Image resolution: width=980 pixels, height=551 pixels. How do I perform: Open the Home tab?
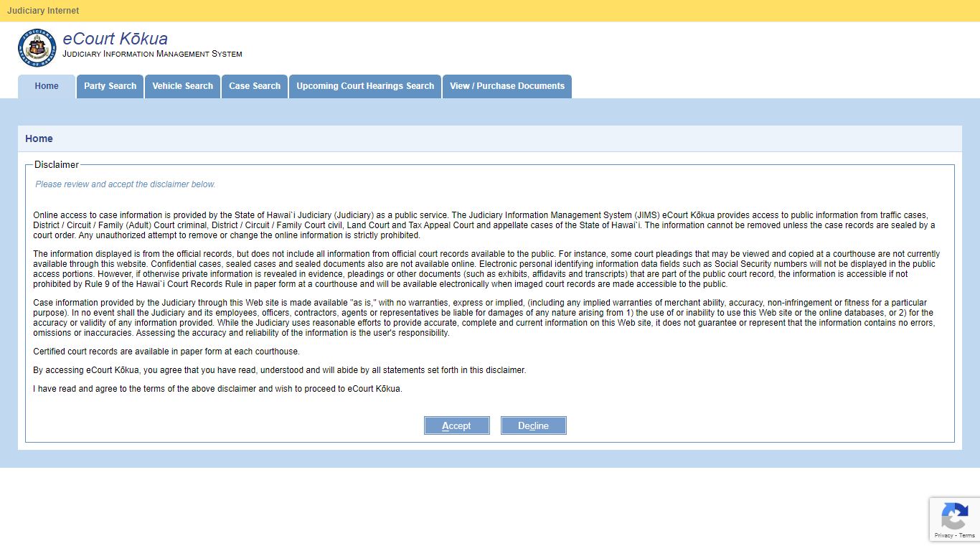[x=47, y=86]
